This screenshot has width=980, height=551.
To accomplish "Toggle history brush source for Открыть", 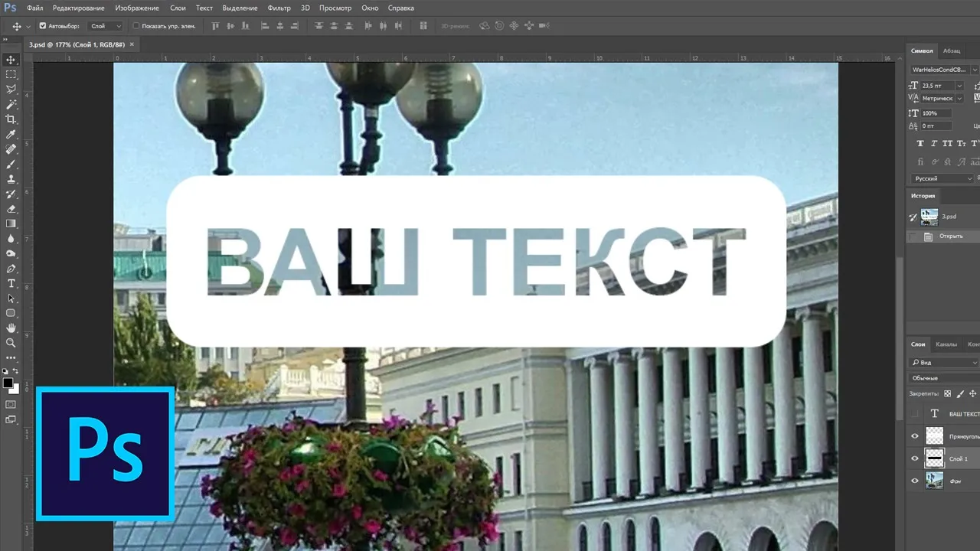I will tap(913, 236).
